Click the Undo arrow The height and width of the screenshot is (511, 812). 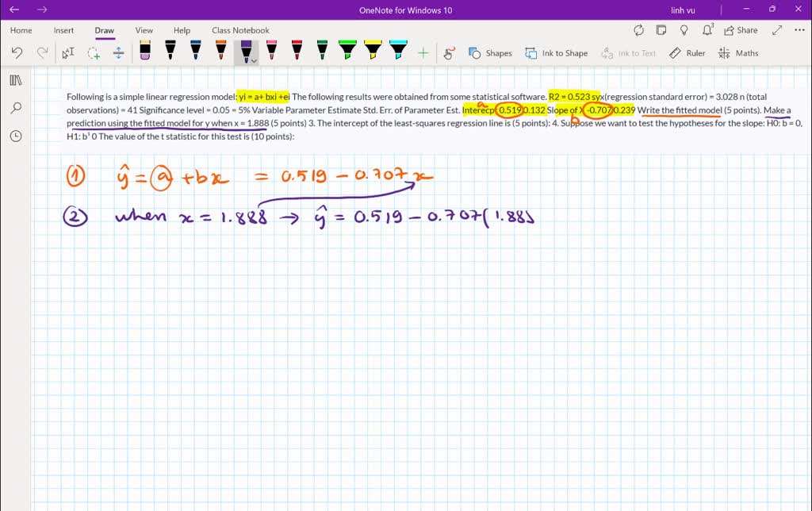[x=16, y=52]
